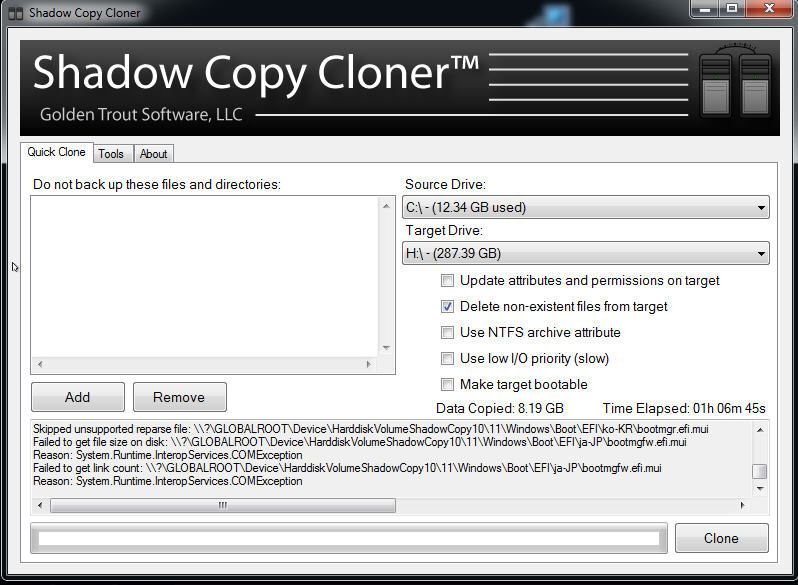
Task: Click exclusion list scroll left arrow
Action: [x=40, y=364]
